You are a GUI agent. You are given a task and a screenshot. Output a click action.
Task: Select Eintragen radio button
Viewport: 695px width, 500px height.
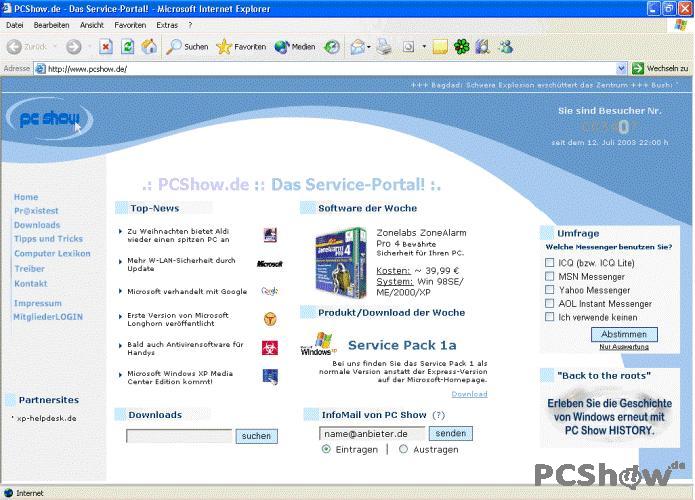326,449
